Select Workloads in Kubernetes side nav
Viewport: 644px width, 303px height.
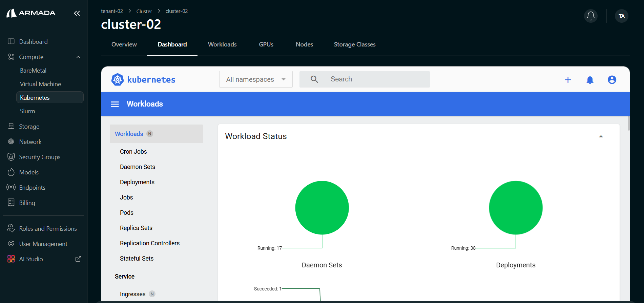[156, 134]
